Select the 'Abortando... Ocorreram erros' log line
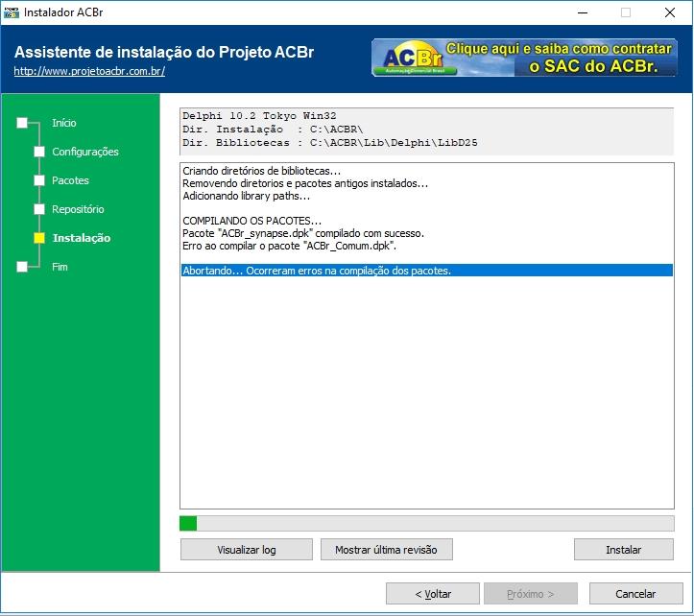Image resolution: width=694 pixels, height=616 pixels. [427, 271]
